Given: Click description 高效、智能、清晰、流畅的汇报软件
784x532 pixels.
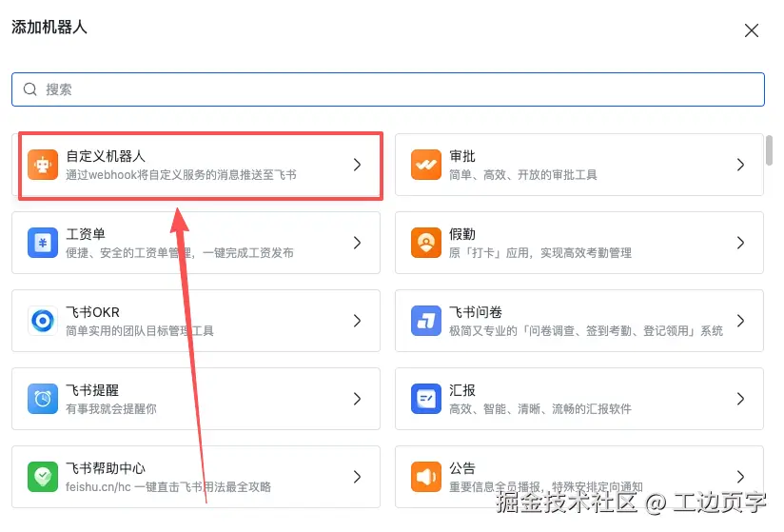Looking at the screenshot, I should coord(540,408).
